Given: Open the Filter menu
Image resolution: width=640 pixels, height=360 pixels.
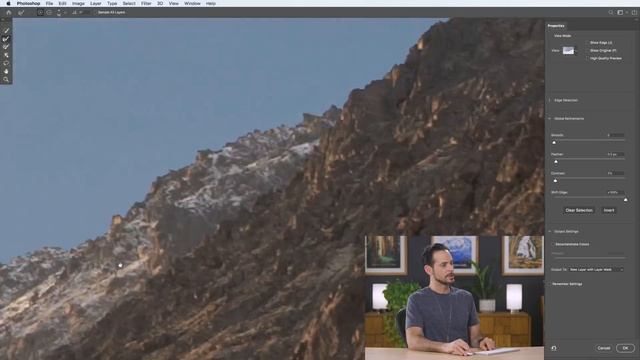Looking at the screenshot, I should click(x=146, y=3).
